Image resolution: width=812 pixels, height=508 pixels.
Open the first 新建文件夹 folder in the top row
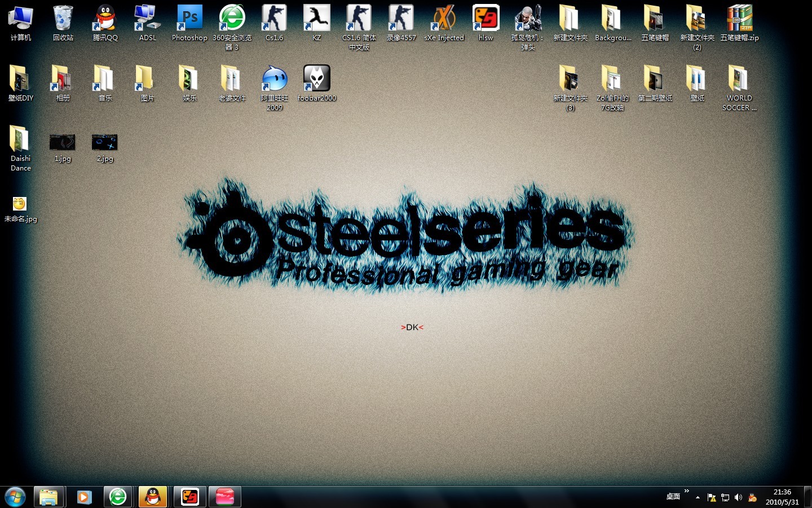(571, 24)
